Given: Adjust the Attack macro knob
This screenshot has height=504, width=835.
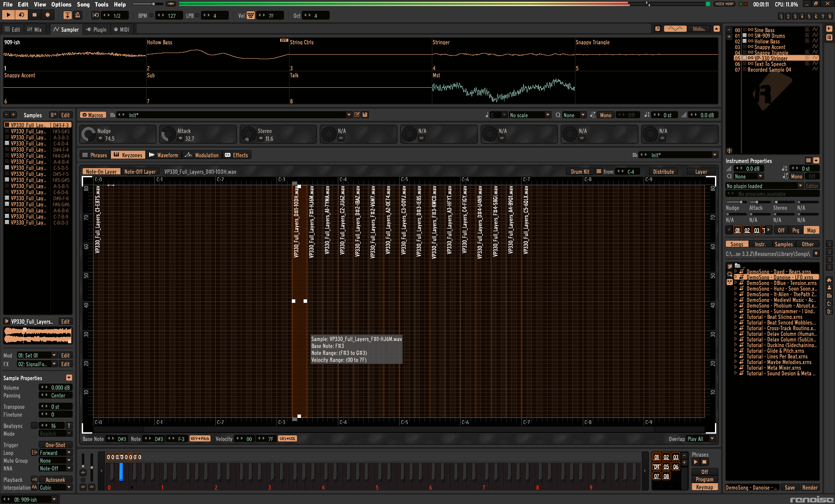Looking at the screenshot, I should (x=168, y=134).
